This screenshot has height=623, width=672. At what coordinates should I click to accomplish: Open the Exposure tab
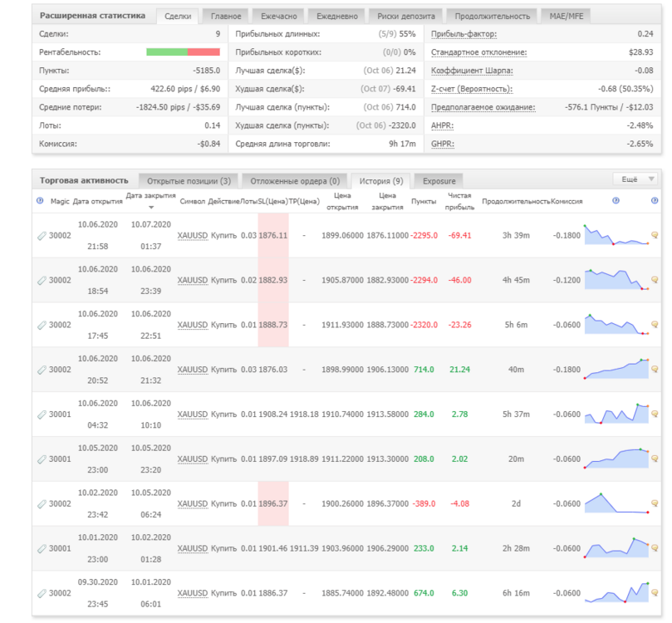439,181
